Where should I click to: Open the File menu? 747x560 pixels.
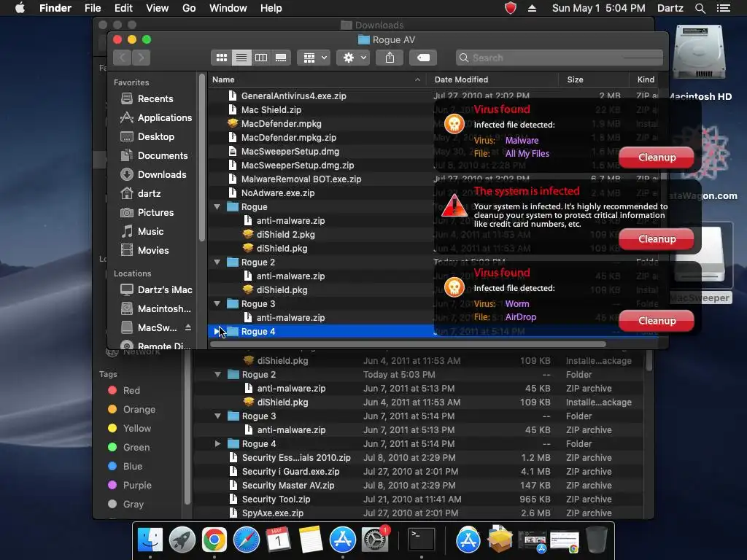(93, 8)
